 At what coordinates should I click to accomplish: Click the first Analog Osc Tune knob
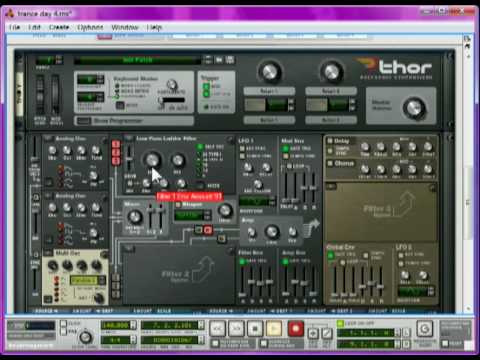point(96,150)
